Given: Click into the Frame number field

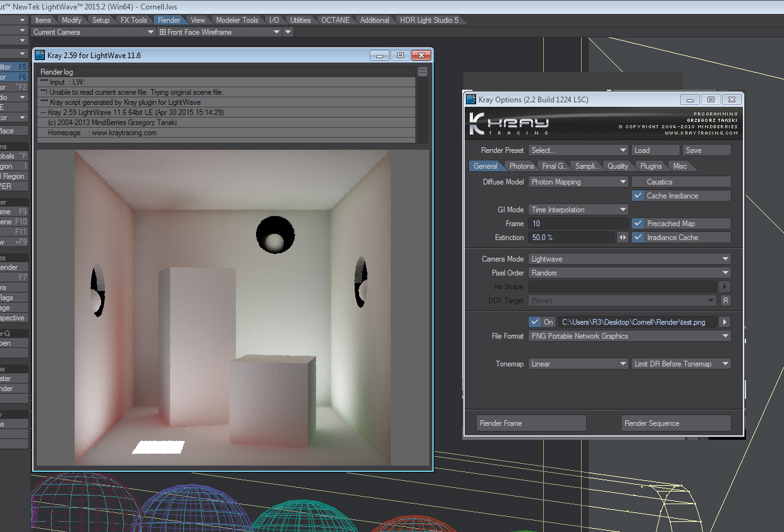Looking at the screenshot, I should tap(579, 224).
